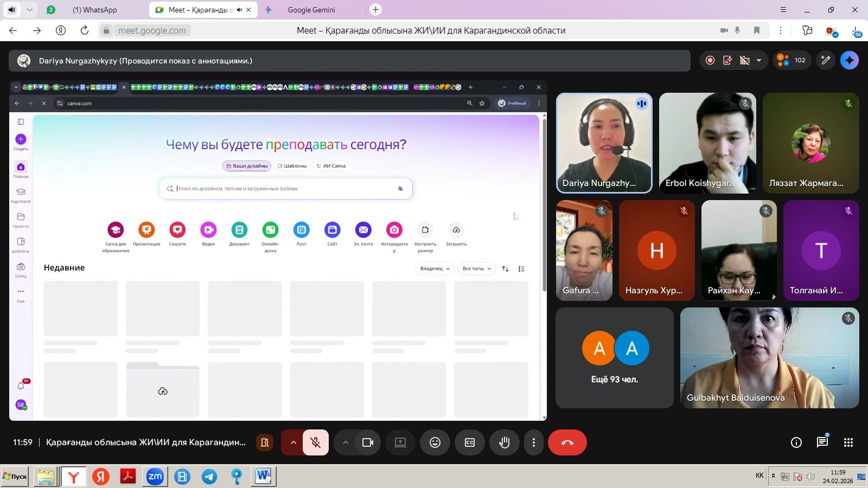Open the Gulbakhyt Baiduisenova video tile

click(769, 358)
